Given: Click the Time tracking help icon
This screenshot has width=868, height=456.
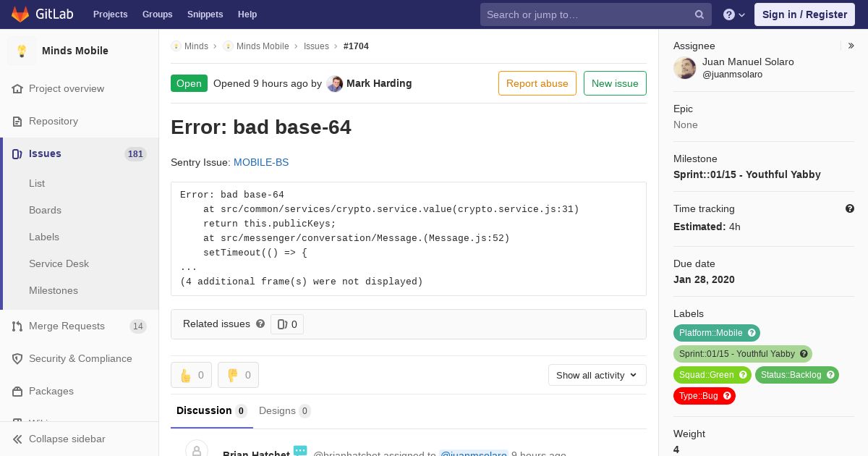Looking at the screenshot, I should coord(850,208).
